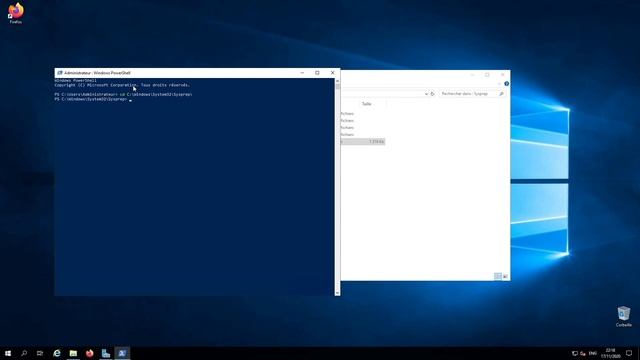Select the highlighted file row in Explorer

tap(363, 142)
